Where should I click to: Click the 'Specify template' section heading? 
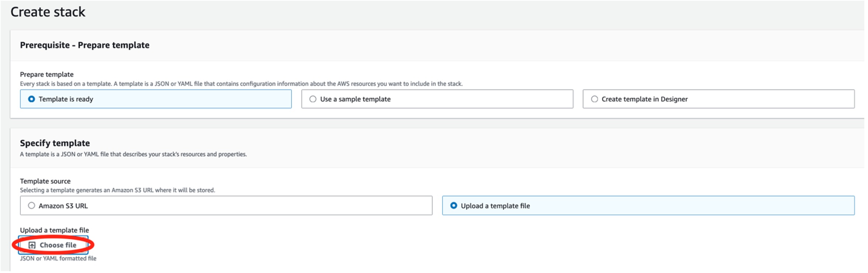(x=55, y=143)
